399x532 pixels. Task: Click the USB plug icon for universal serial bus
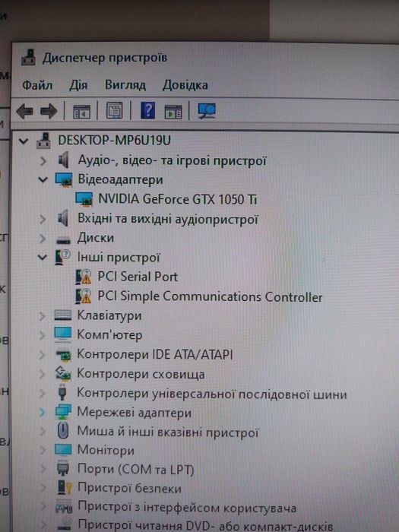(62, 393)
